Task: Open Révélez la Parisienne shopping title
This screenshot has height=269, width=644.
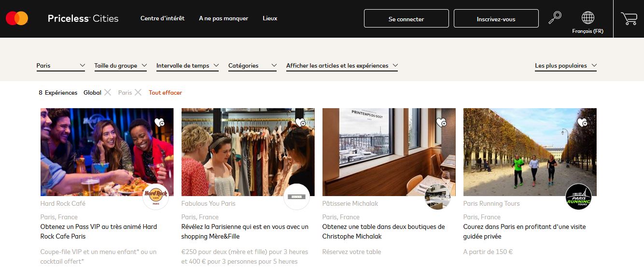Action: tap(245, 231)
